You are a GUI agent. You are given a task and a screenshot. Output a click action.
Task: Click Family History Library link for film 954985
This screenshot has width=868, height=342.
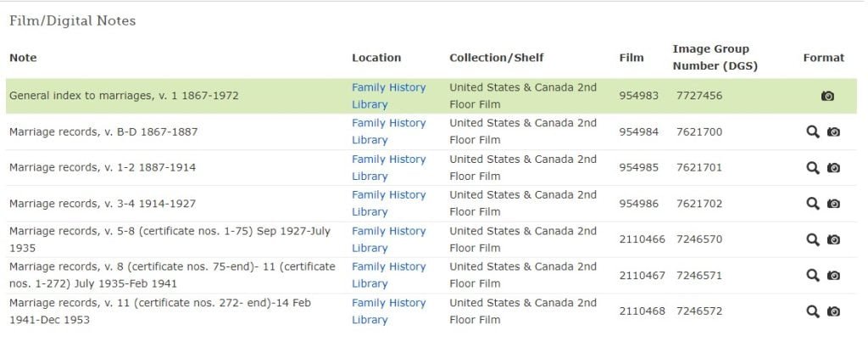(x=388, y=167)
